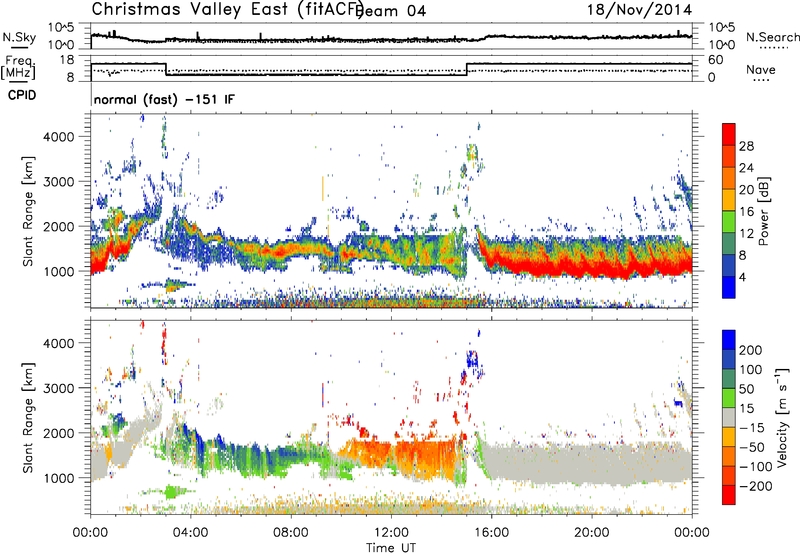Viewport: 800px width, 554px height.
Task: Select the 3000 tick on the velocity panel
Action: [59, 388]
